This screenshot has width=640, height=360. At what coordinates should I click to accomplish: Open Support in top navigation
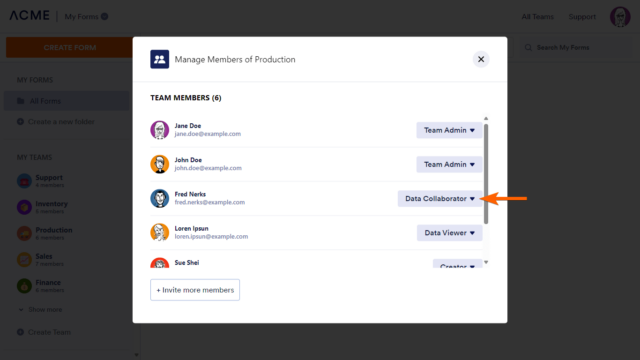(x=582, y=17)
